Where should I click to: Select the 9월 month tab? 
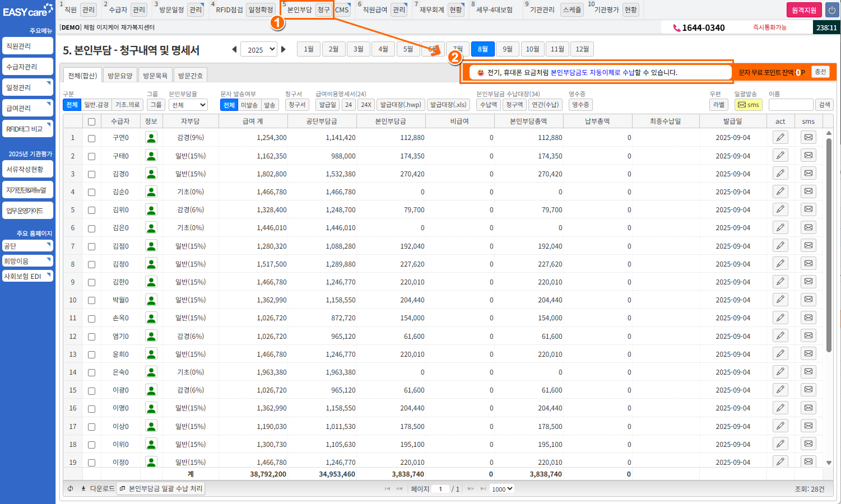(507, 49)
